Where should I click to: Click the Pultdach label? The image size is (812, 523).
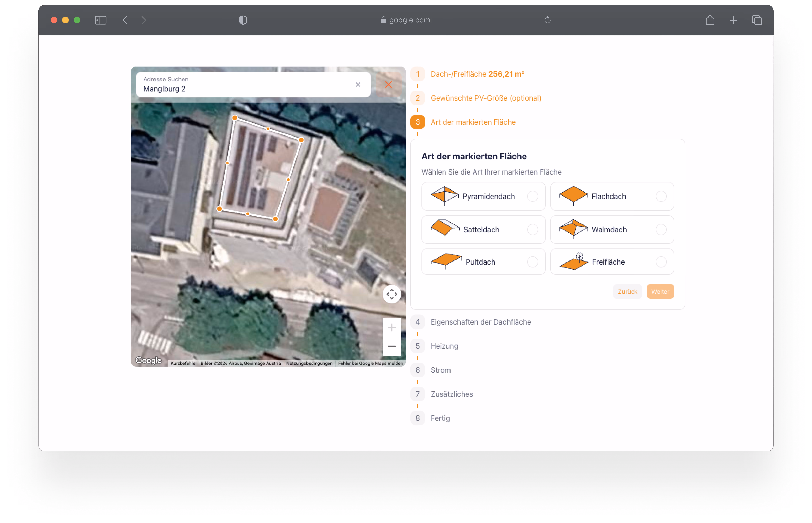coord(480,262)
